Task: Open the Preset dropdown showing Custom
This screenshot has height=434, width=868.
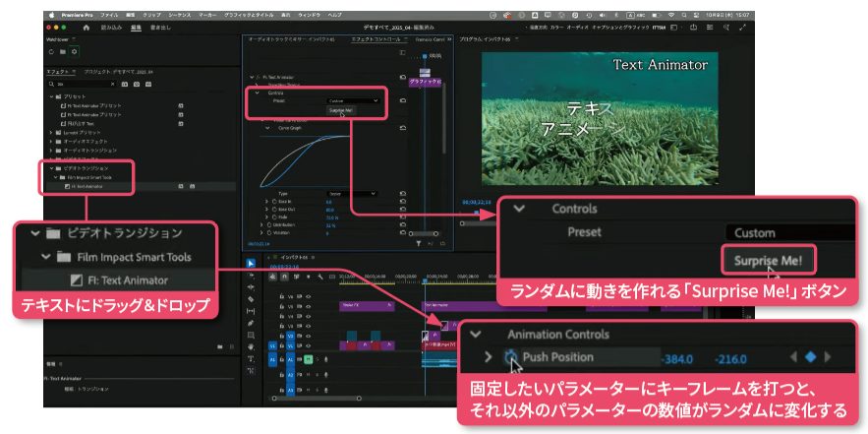Action: pyautogui.click(x=352, y=100)
